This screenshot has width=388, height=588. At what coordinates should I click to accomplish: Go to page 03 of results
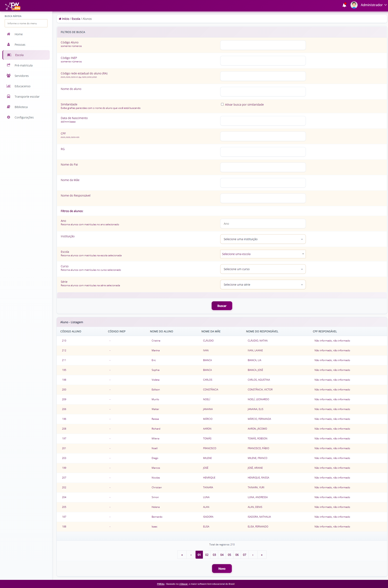click(214, 555)
